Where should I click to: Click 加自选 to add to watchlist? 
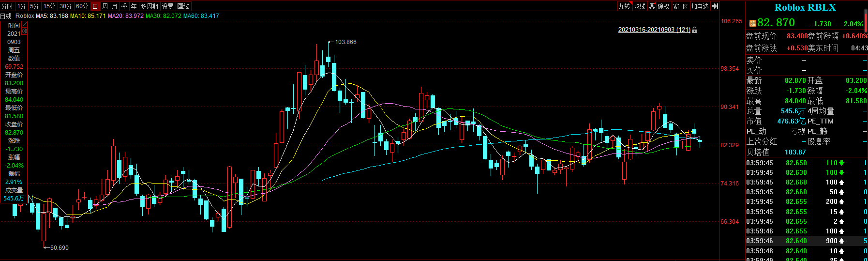pos(700,6)
